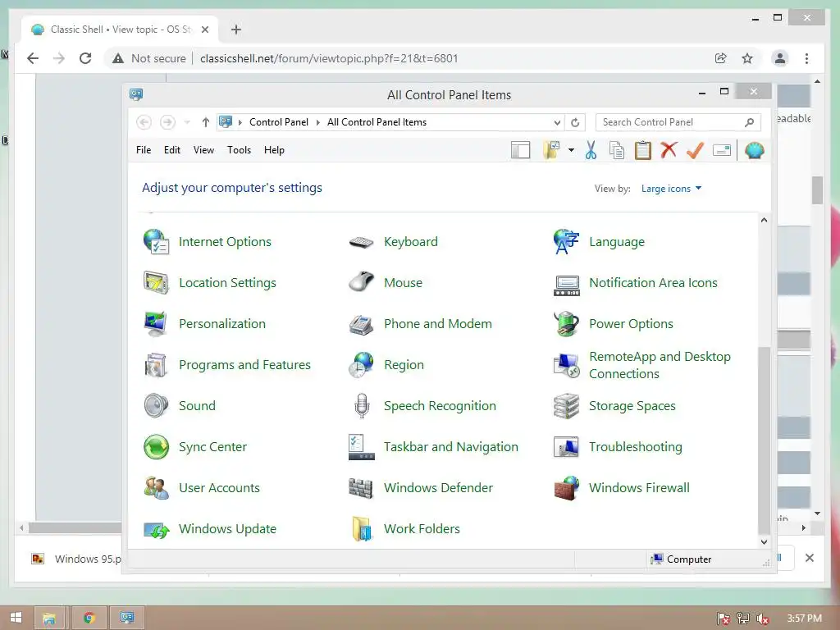Open the Keyboard icon
The height and width of the screenshot is (630, 840).
[361, 242]
